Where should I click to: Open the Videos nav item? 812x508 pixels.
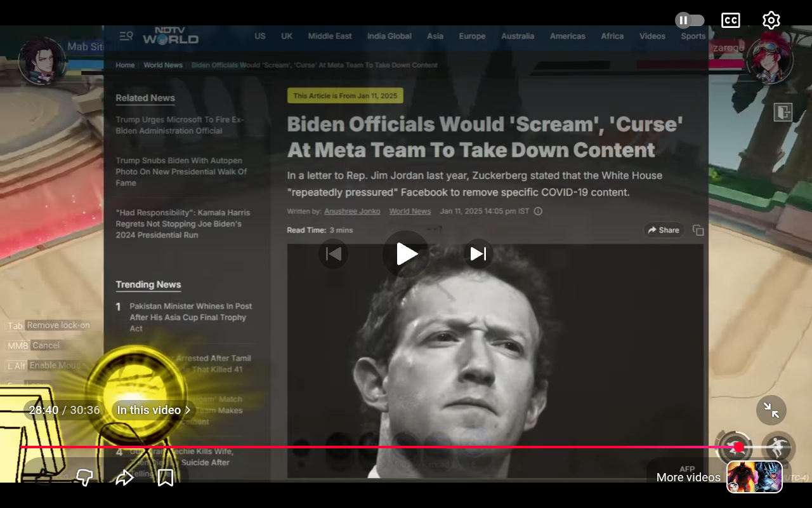(x=652, y=36)
